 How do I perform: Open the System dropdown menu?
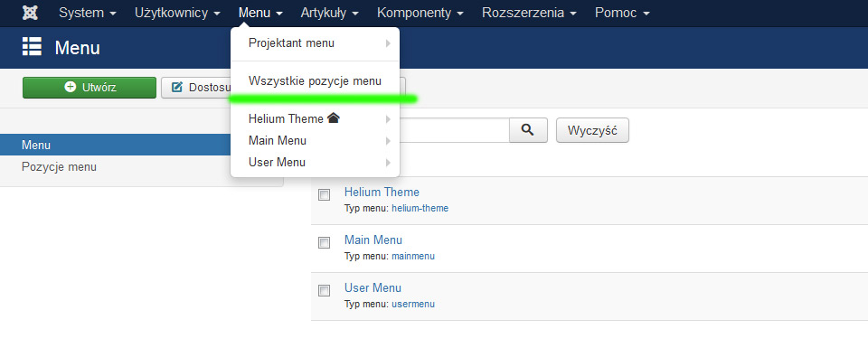(88, 13)
